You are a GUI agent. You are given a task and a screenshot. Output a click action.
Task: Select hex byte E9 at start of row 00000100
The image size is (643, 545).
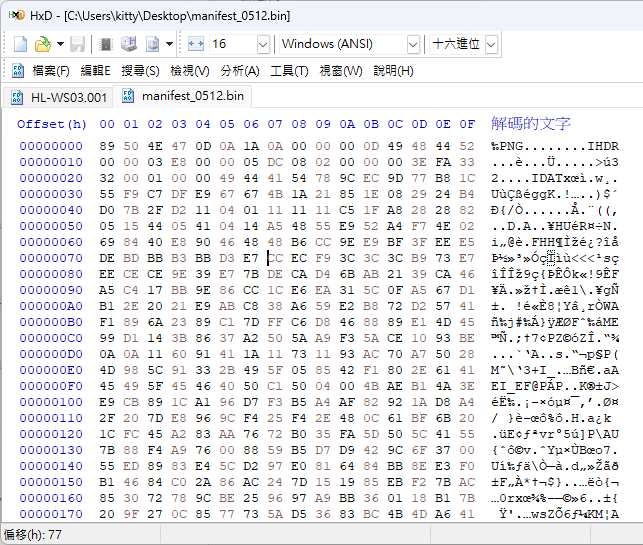[x=107, y=402]
